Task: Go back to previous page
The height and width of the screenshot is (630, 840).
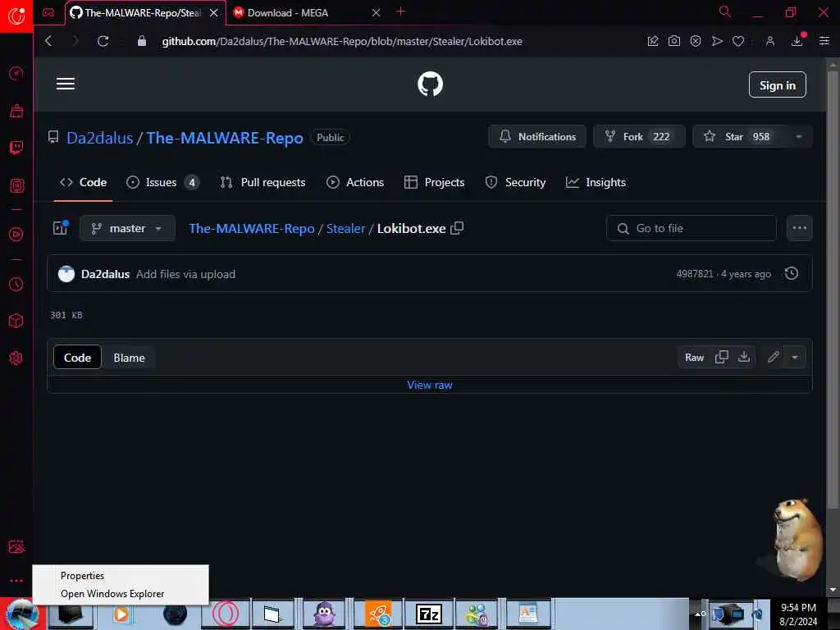Action: click(x=48, y=41)
